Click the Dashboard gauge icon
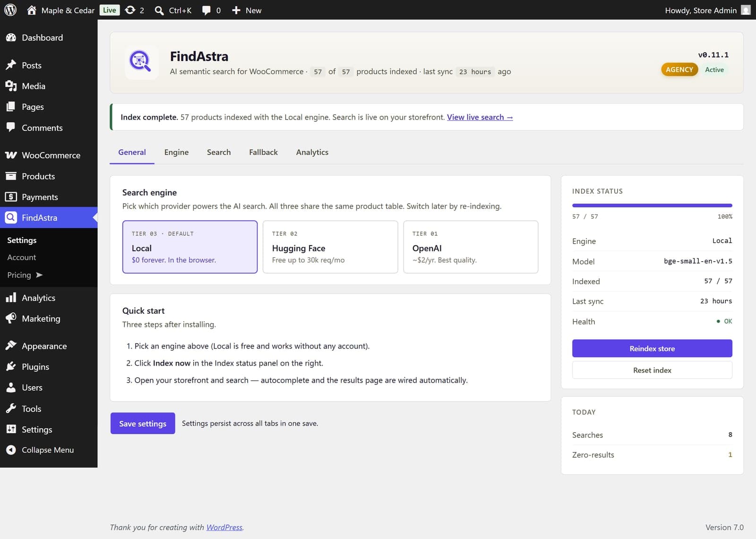 click(11, 37)
